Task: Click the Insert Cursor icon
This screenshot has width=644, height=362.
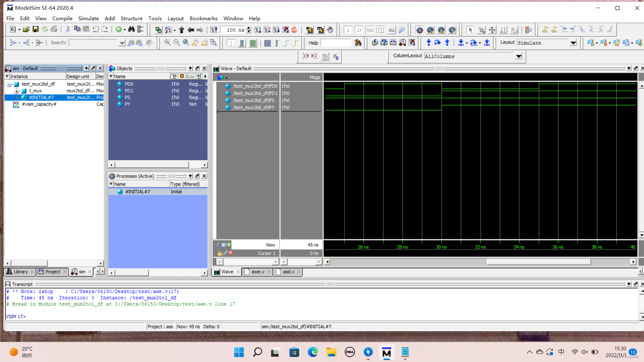Action: coord(545,29)
